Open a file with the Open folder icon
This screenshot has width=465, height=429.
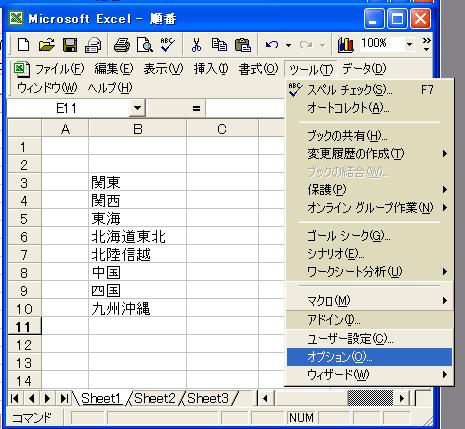[46, 45]
